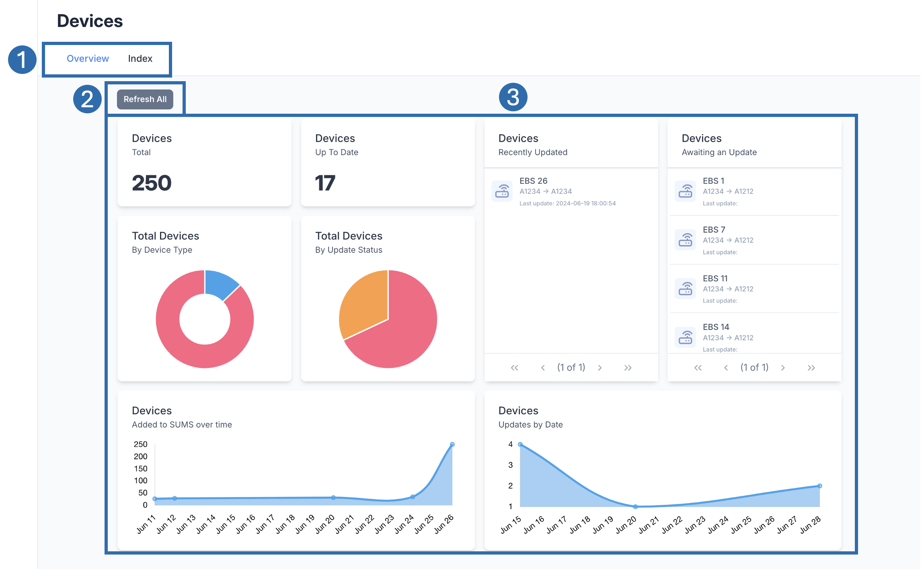924x569 pixels.
Task: Click the EBS 14 device icon
Action: pos(685,337)
